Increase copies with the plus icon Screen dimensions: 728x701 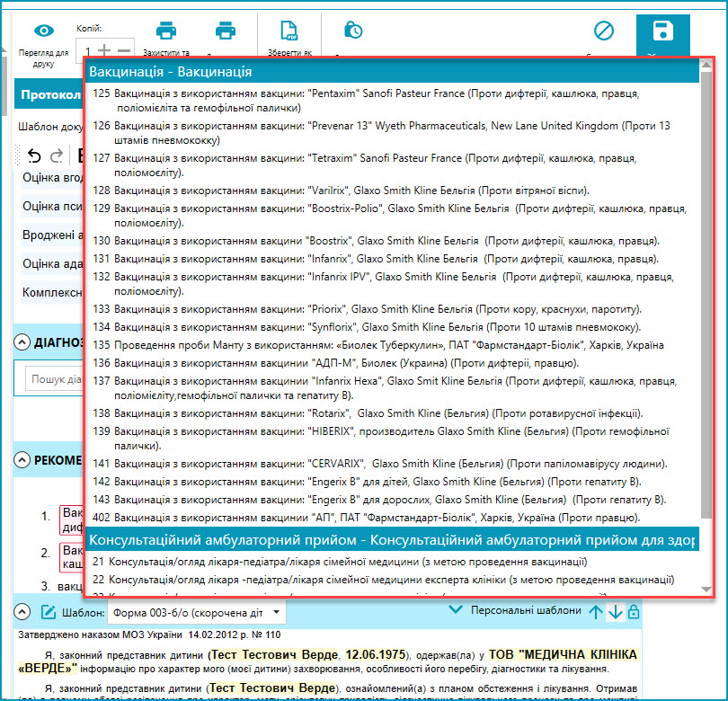[104, 50]
